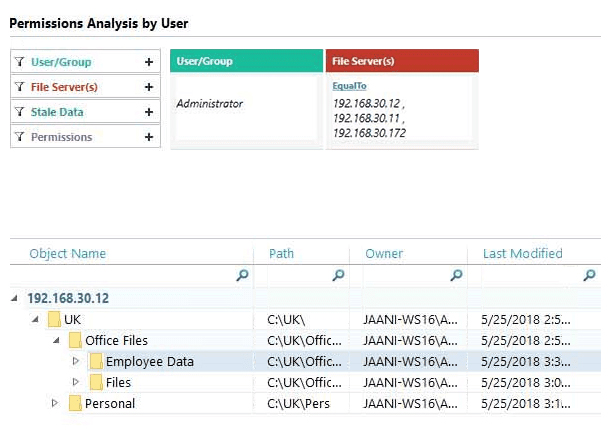The width and height of the screenshot is (612, 430).
Task: Click owner cell in the UK row
Action: pyautogui.click(x=410, y=320)
